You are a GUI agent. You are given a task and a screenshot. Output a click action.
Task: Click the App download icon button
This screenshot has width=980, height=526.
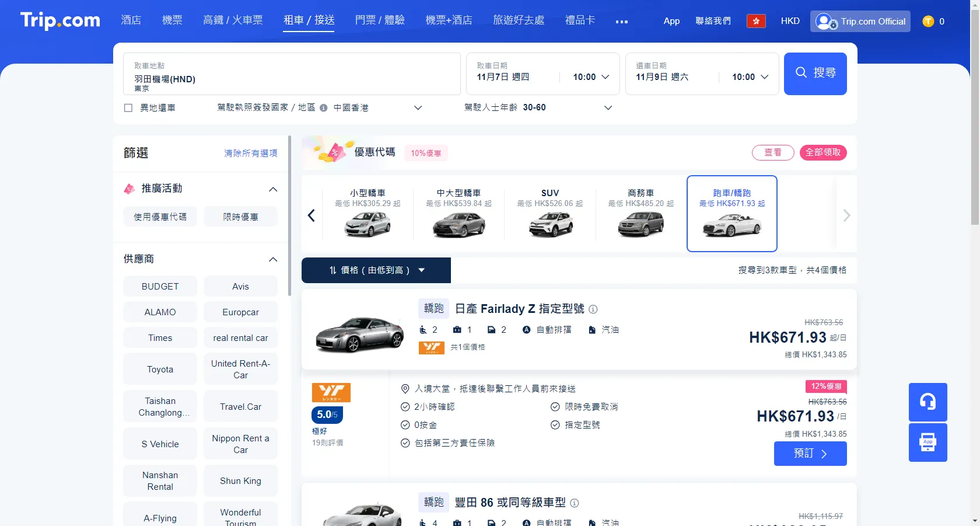928,443
